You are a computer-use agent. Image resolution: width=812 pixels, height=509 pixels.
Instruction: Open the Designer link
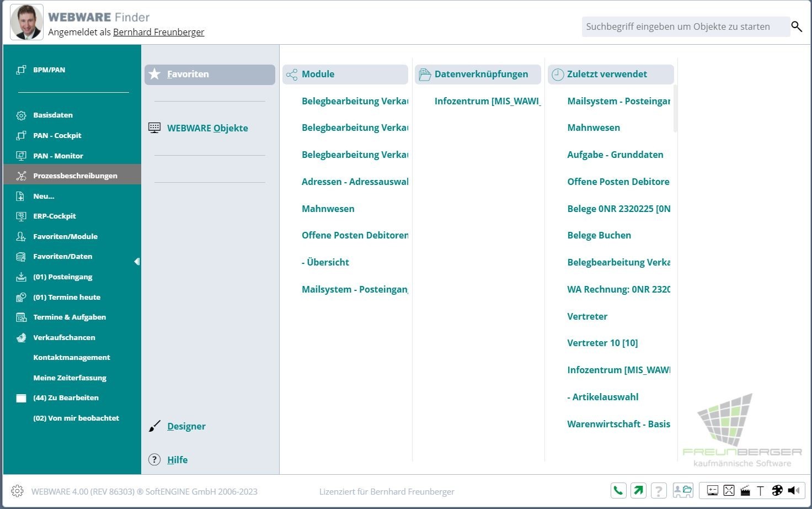186,426
